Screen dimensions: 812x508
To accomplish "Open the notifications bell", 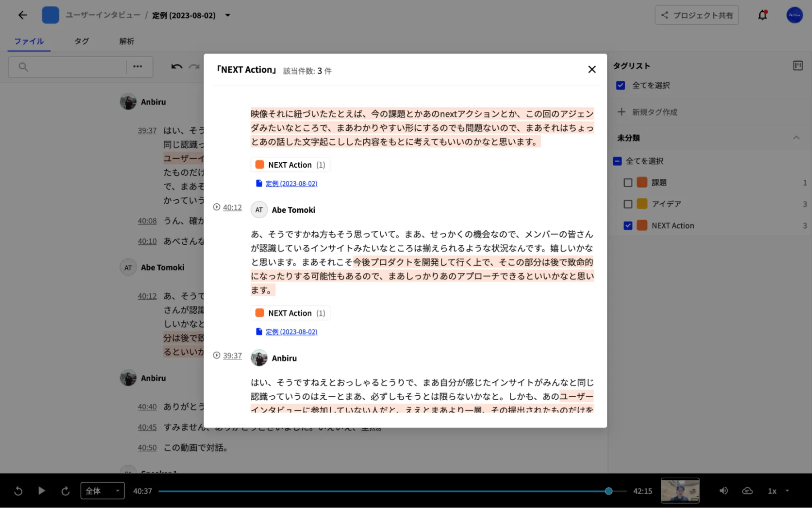I will [762, 15].
